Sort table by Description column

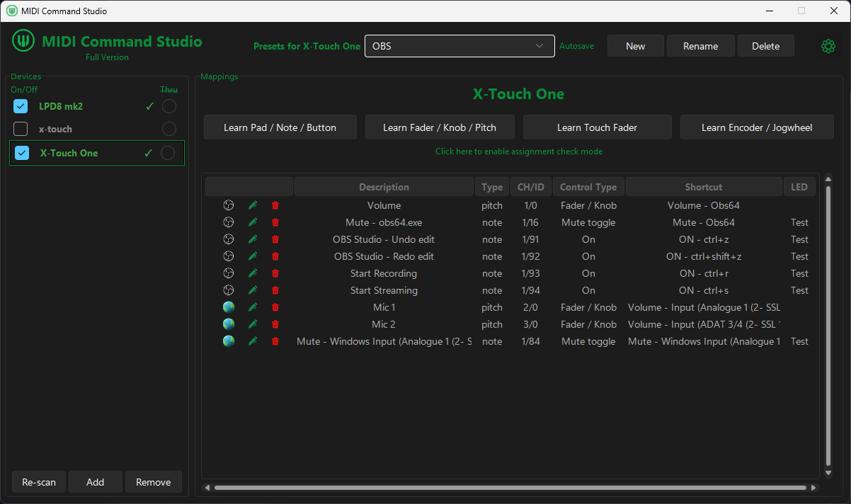[x=384, y=187]
